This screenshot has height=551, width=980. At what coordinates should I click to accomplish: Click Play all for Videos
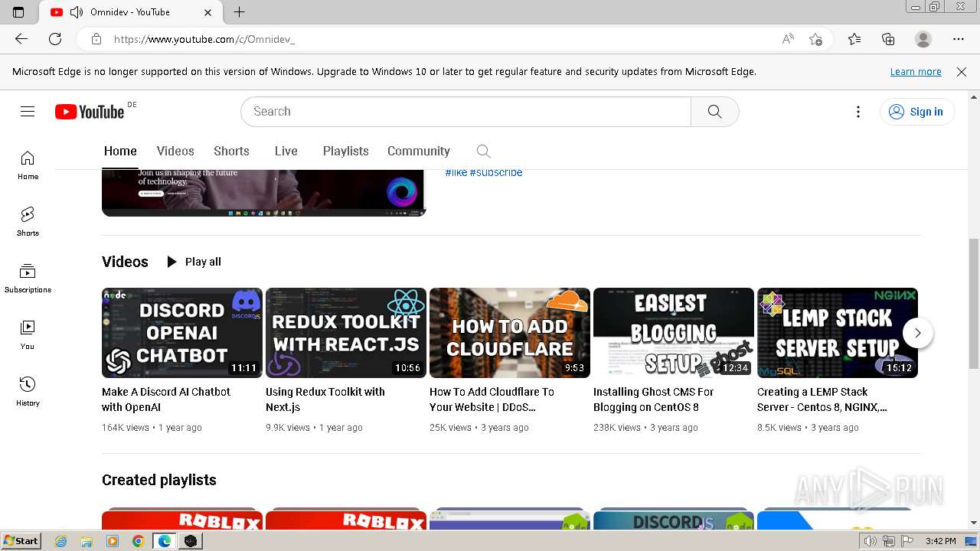pyautogui.click(x=194, y=262)
